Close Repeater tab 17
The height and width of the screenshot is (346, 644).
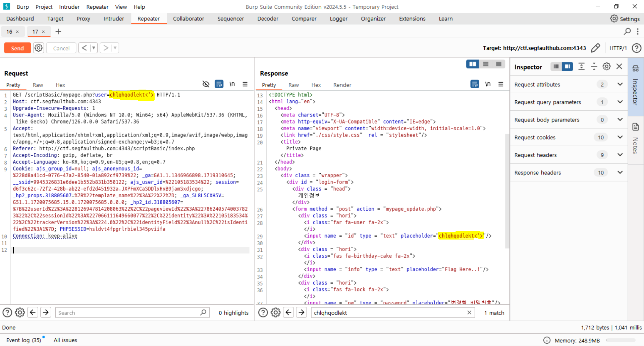[x=43, y=32]
